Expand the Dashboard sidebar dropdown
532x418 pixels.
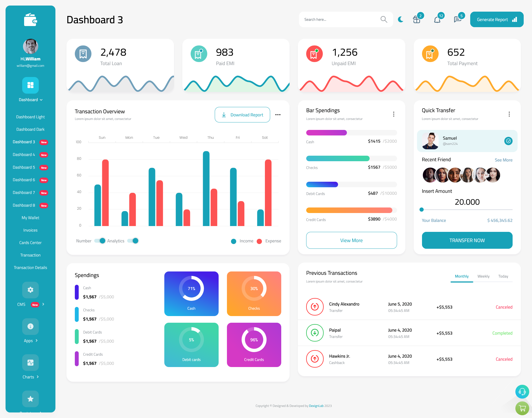pos(30,100)
